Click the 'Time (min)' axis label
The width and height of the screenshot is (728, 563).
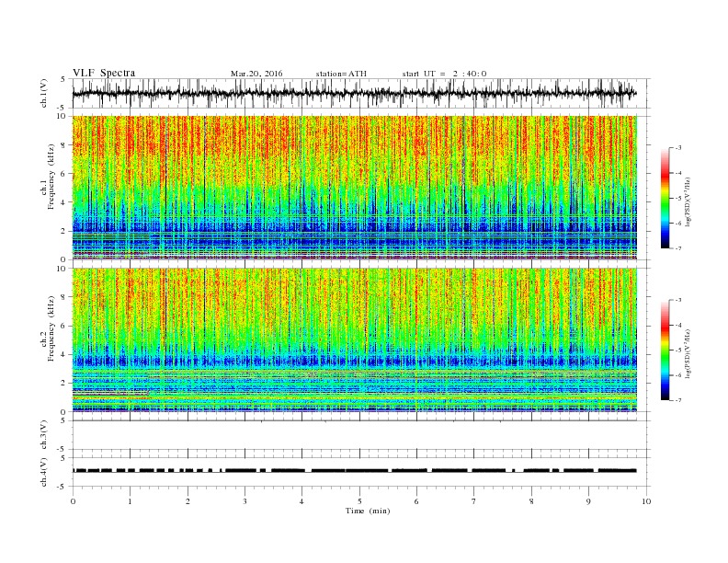click(368, 511)
